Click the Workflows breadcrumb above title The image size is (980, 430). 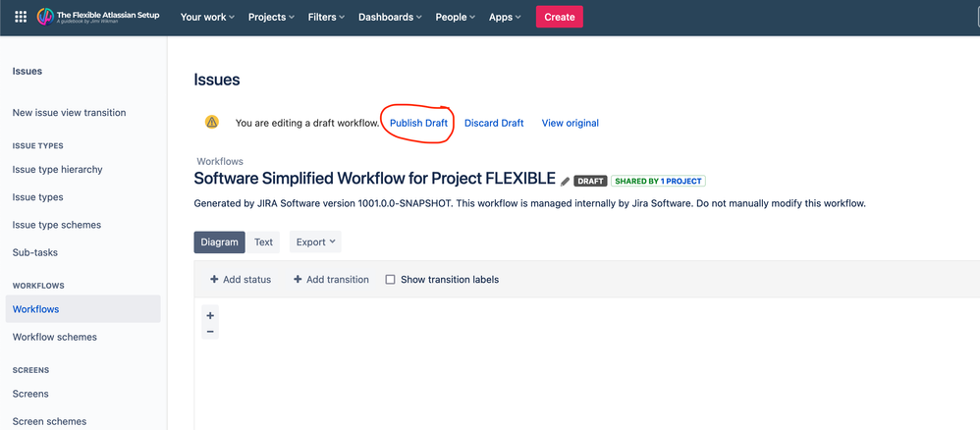tap(220, 161)
